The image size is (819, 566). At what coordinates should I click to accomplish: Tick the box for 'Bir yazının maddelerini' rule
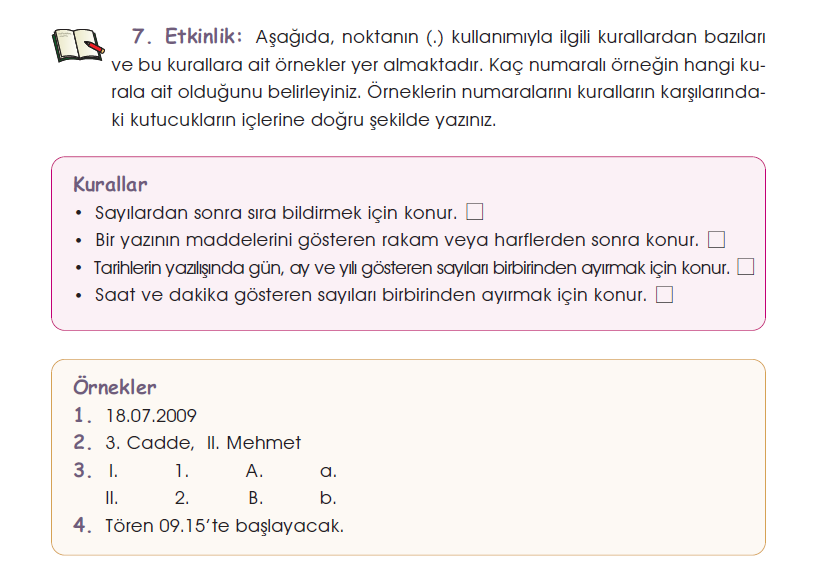pyautogui.click(x=715, y=240)
